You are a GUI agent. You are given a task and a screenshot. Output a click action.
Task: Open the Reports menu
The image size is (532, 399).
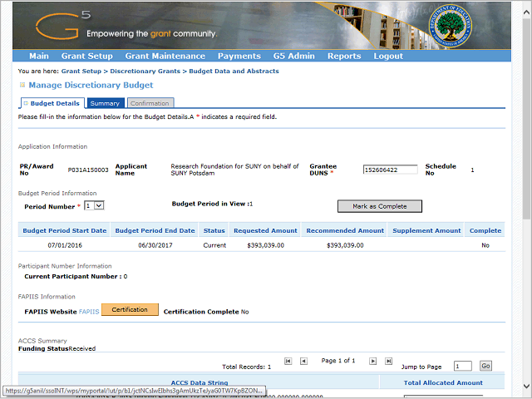344,56
